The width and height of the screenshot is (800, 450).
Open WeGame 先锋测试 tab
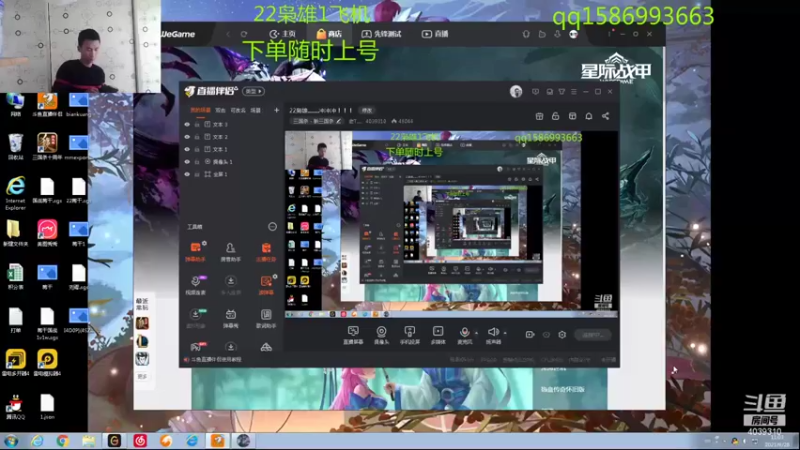(382, 34)
